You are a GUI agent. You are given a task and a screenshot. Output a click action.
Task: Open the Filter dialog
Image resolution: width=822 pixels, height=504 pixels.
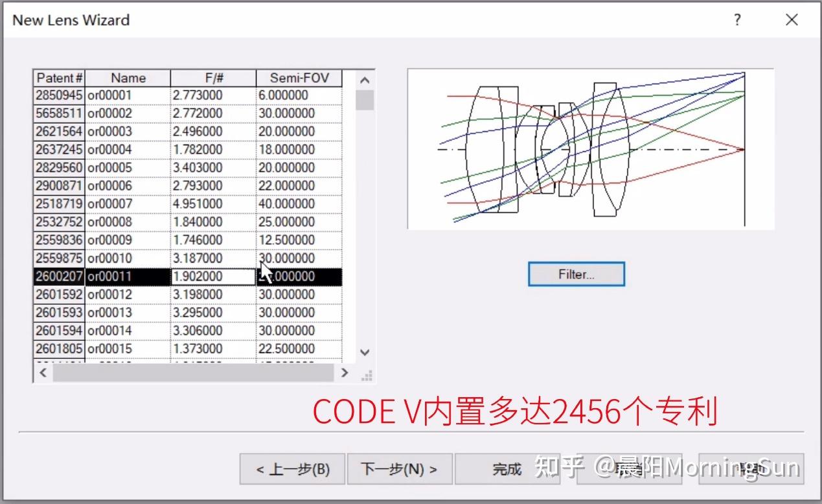(576, 274)
